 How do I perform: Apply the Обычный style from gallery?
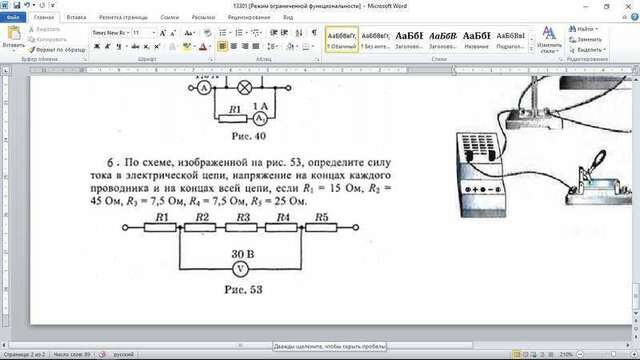[342, 40]
